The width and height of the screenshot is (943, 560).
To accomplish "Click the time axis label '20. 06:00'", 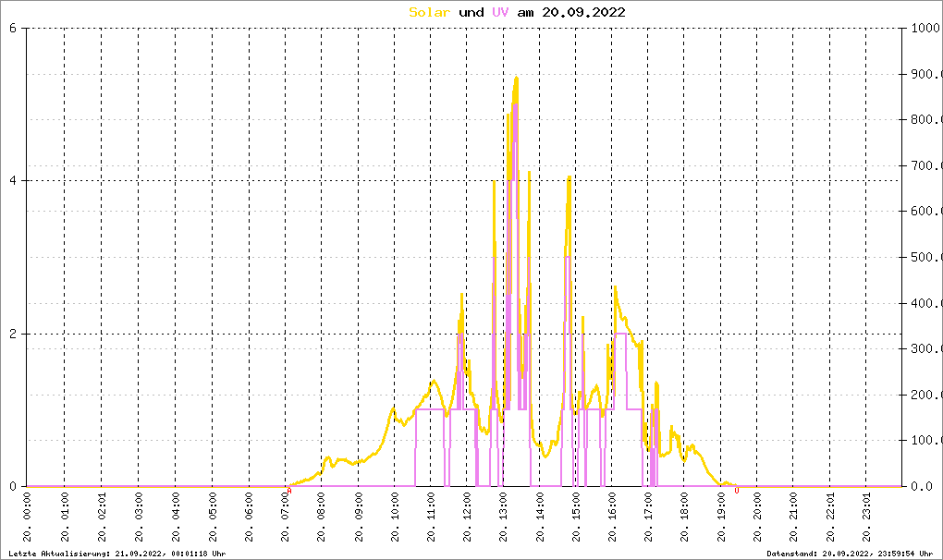I will point(249,517).
